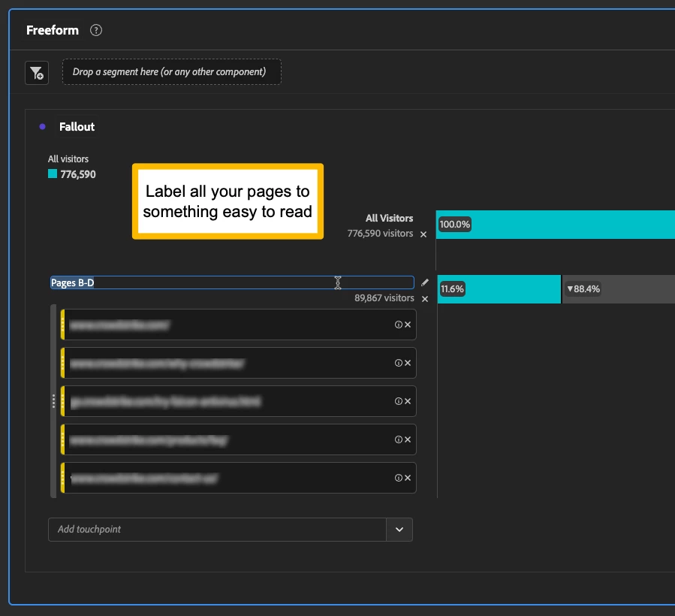Click the teal All visitors legend swatch
This screenshot has height=616, width=675.
coord(53,174)
